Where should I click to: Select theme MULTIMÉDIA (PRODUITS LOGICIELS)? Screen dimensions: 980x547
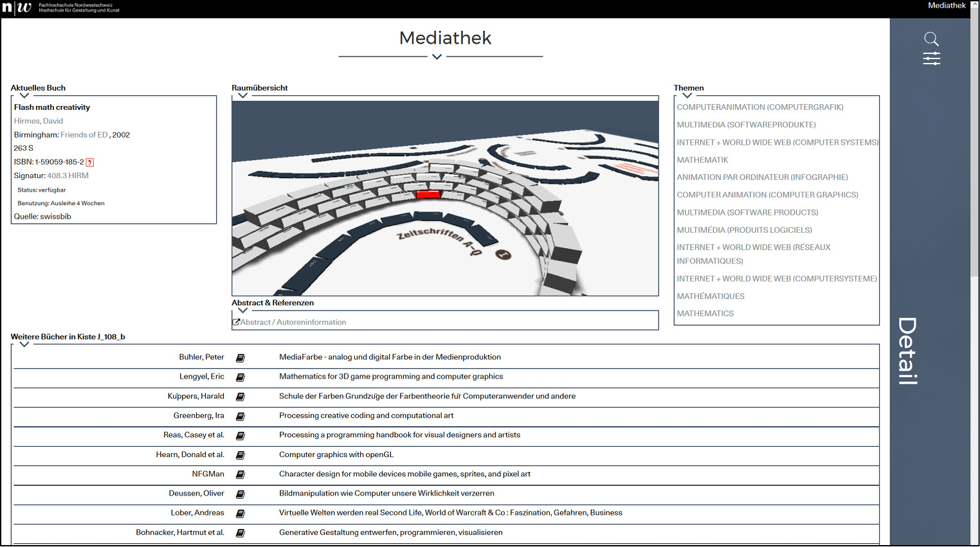pyautogui.click(x=744, y=230)
